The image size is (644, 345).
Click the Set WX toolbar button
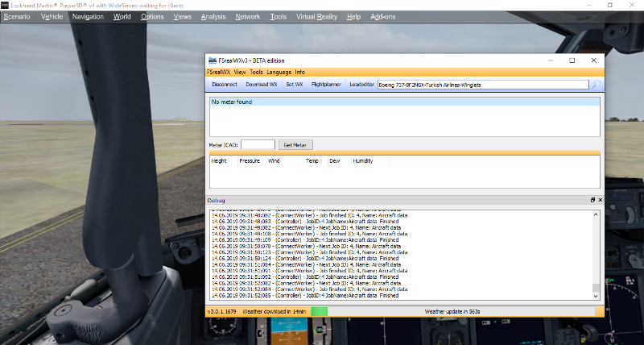pos(295,85)
